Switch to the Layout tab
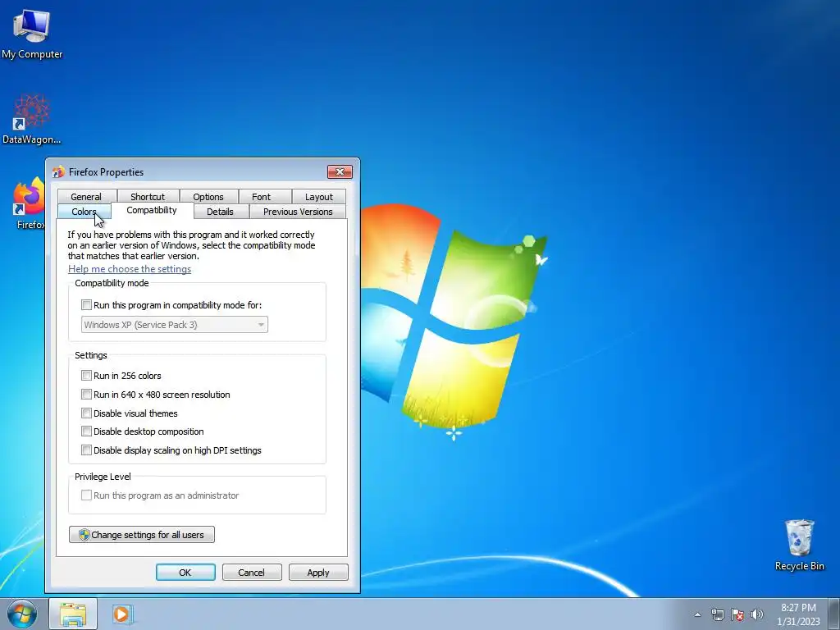 pos(319,197)
